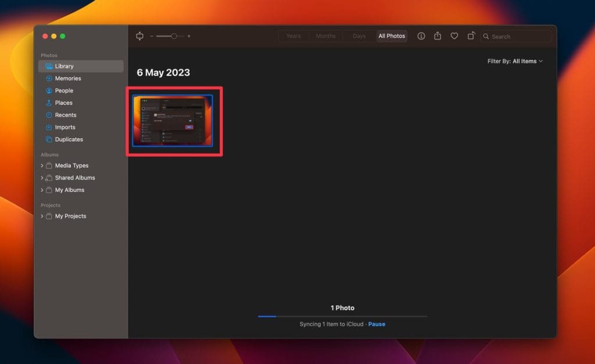The height and width of the screenshot is (364, 595).
Task: Click the Photos section header
Action: 49,55
